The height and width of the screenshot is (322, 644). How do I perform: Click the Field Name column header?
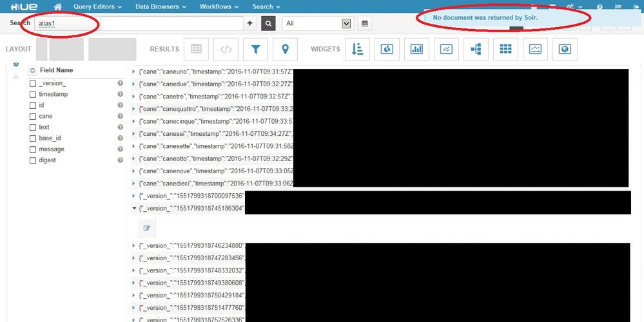click(x=56, y=70)
